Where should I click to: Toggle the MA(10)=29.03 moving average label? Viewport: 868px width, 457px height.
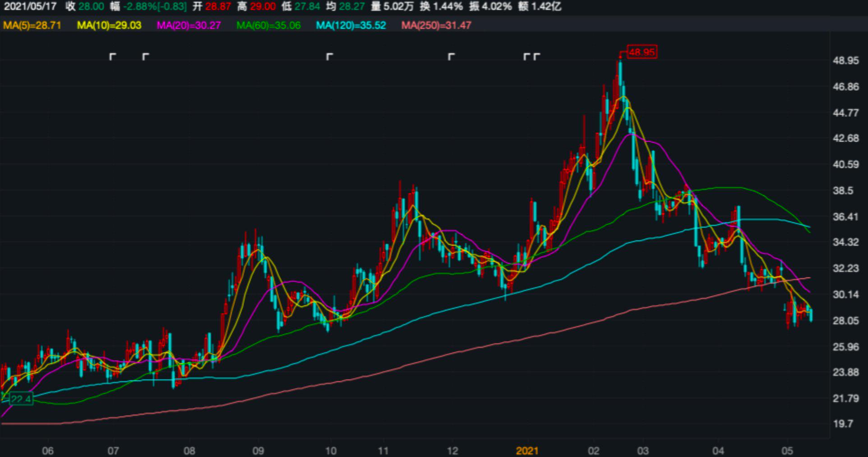click(109, 25)
